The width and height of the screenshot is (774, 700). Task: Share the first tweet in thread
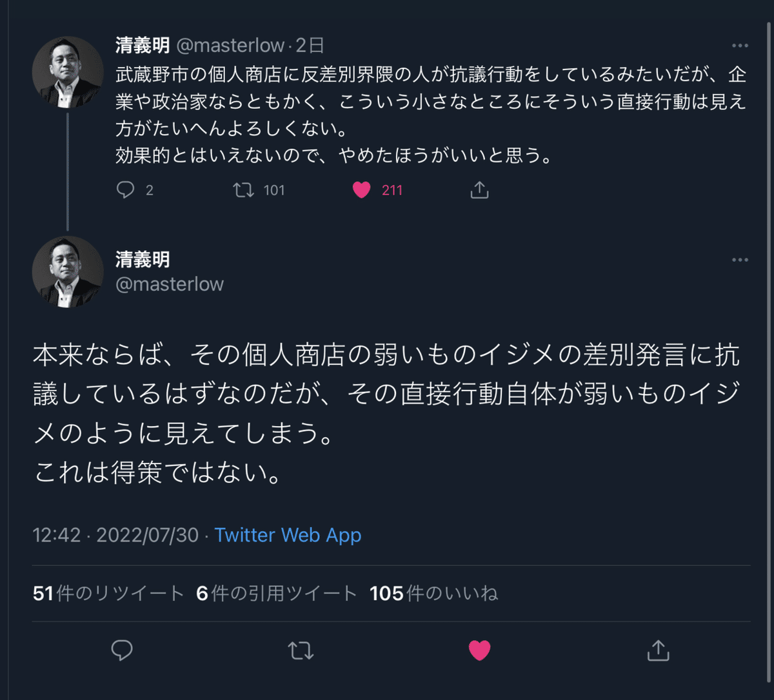[x=479, y=190]
